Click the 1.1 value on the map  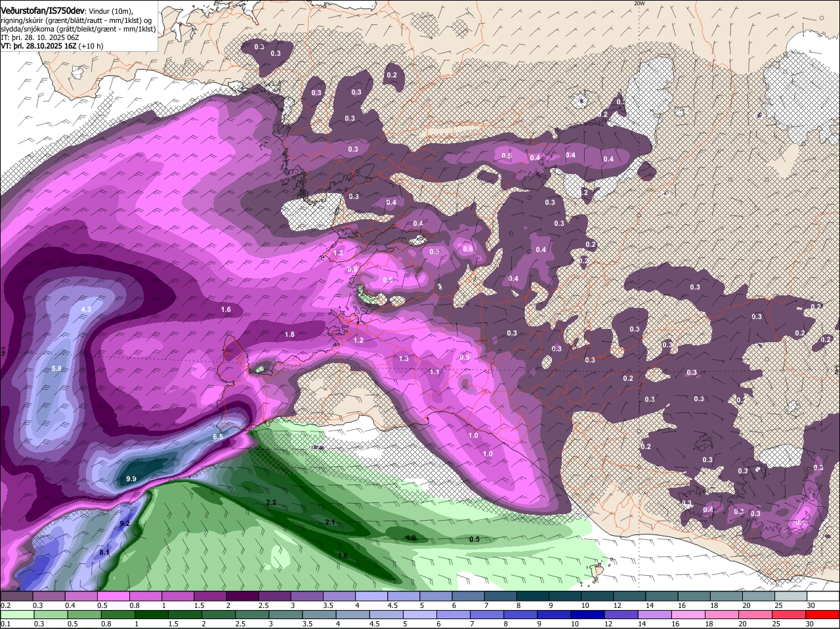point(434,372)
